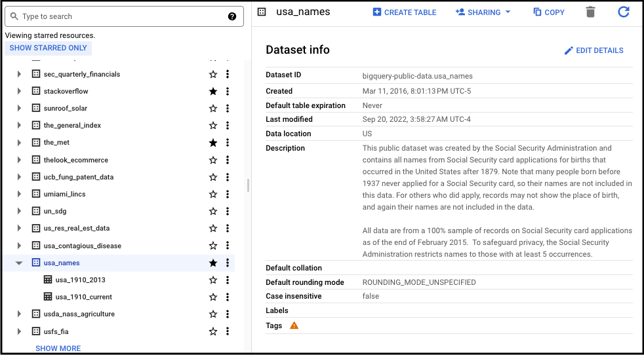Click the search help question mark icon
Image resolution: width=644 pixels, height=355 pixels.
(x=232, y=16)
